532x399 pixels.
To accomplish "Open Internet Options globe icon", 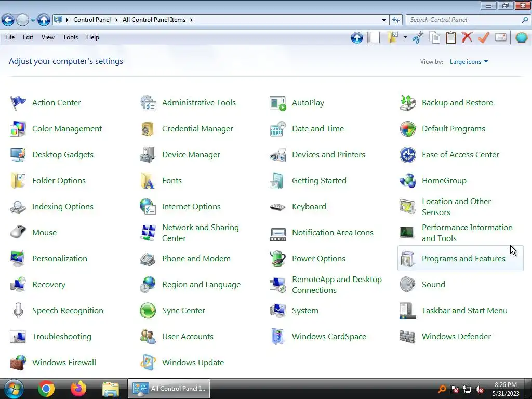I will (148, 207).
